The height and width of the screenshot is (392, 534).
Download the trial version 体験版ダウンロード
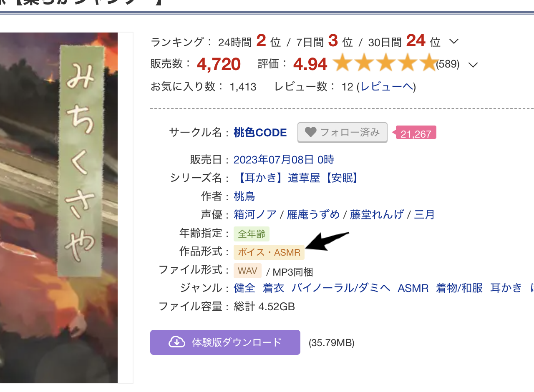click(225, 342)
